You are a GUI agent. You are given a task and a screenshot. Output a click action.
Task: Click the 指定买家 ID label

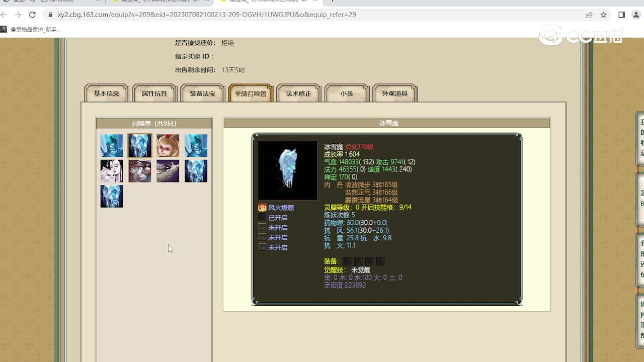tap(195, 56)
